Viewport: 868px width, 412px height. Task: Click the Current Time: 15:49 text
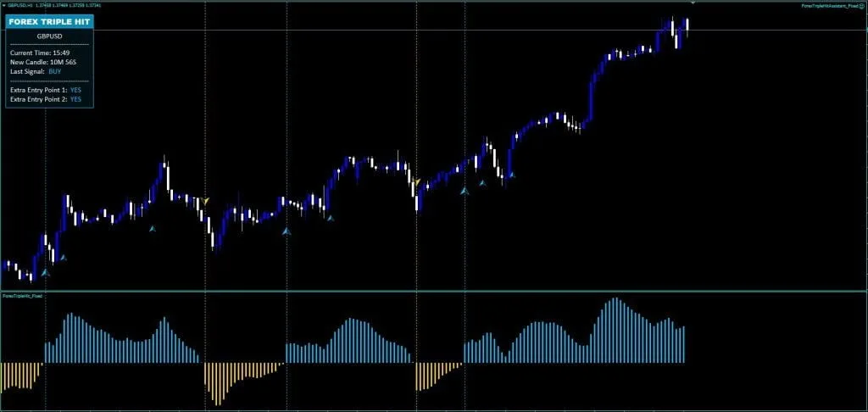point(40,53)
